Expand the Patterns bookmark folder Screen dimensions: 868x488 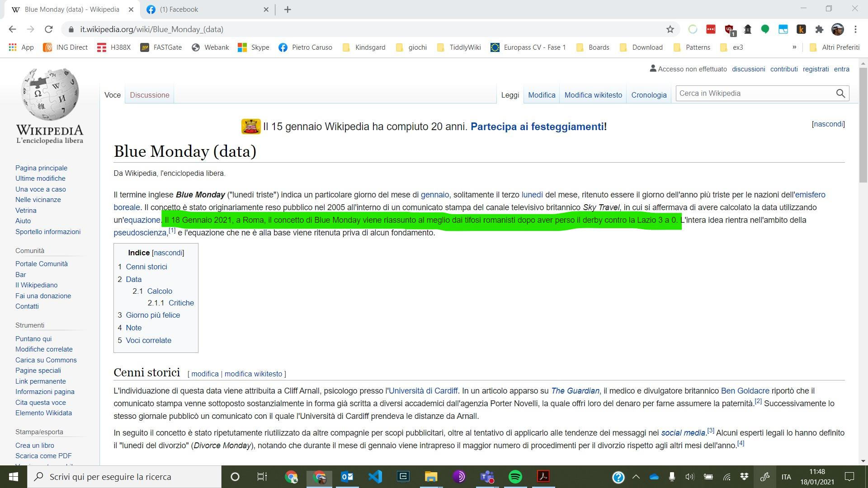[692, 47]
